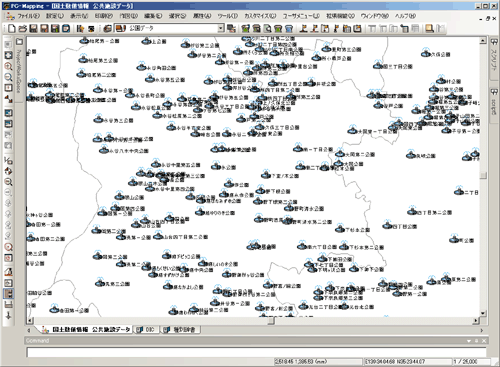This screenshot has height=367, width=500.
Task: Click the downward pin icon at toolbar bottom
Action: [x=9, y=315]
